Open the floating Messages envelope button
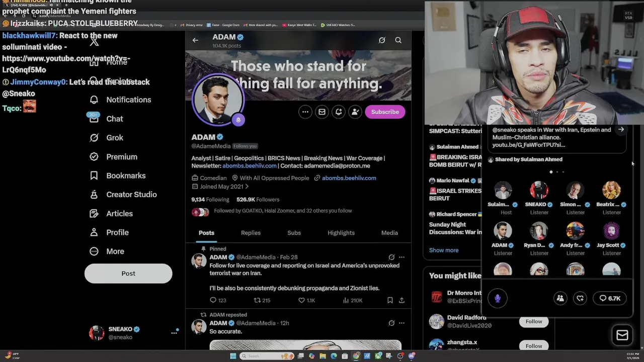 [622, 335]
